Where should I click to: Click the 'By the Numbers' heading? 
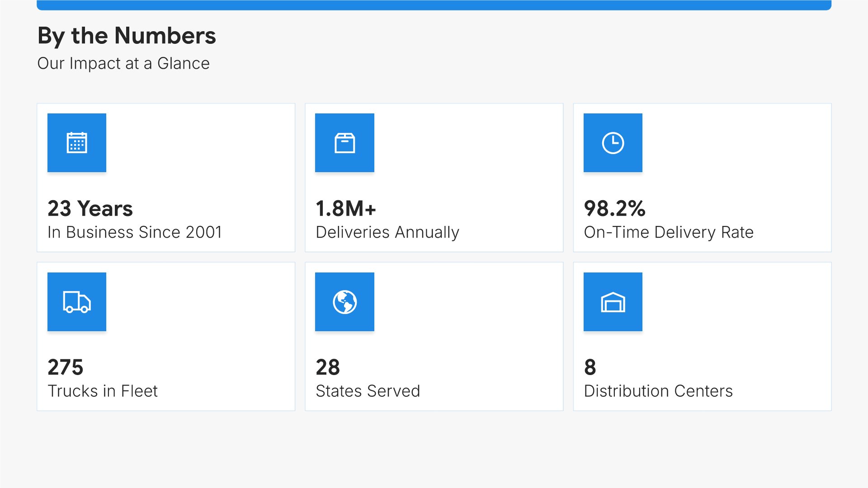pyautogui.click(x=127, y=36)
